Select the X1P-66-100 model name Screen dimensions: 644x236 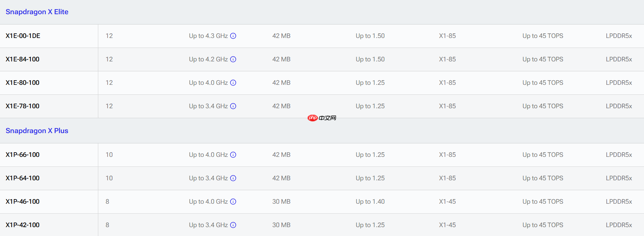pyautogui.click(x=23, y=155)
